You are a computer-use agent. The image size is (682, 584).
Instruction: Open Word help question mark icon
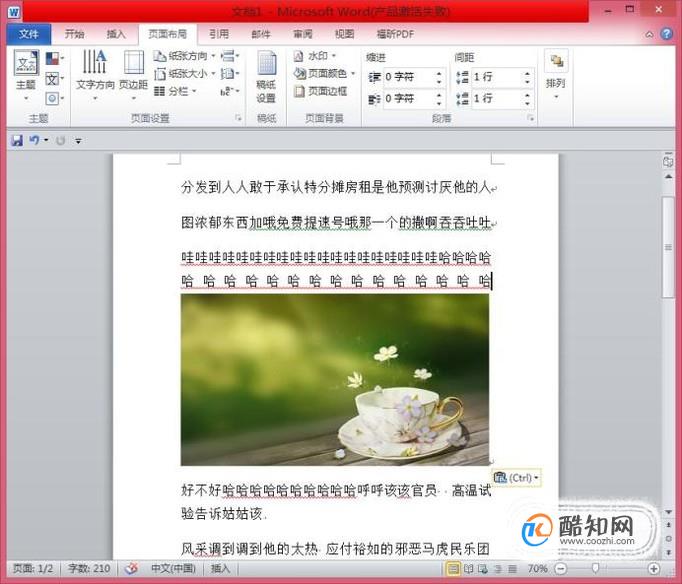pos(666,34)
